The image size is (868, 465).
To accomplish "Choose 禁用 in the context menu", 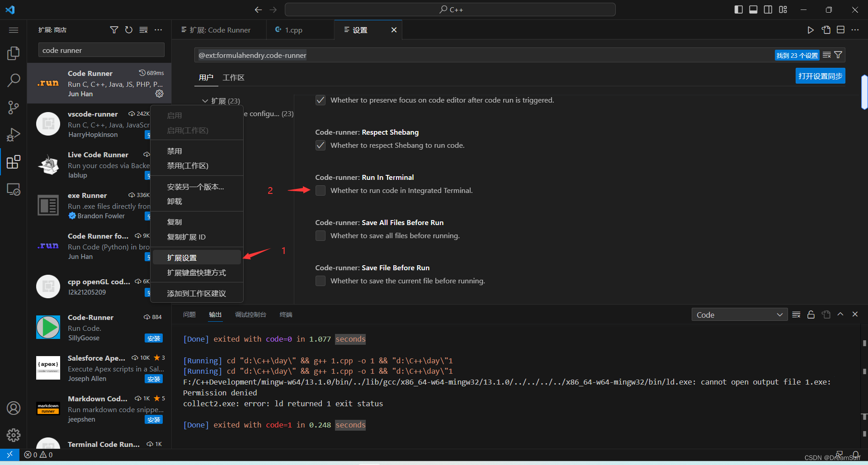I will click(x=197, y=151).
